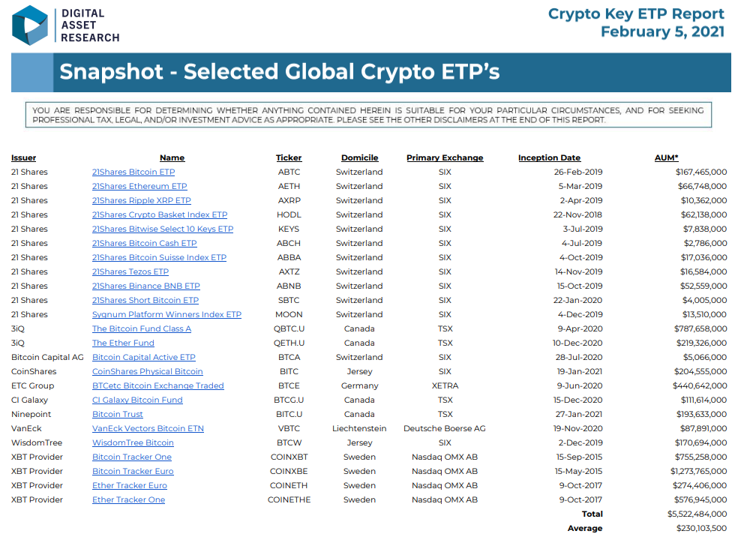Open The Bitcoin Fund Class A link

click(142, 328)
